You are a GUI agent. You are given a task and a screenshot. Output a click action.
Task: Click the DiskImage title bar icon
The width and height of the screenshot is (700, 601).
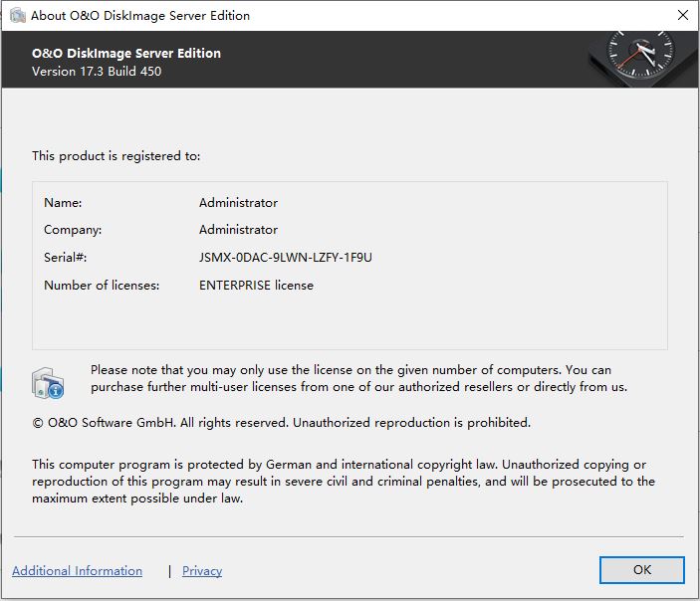coord(18,15)
